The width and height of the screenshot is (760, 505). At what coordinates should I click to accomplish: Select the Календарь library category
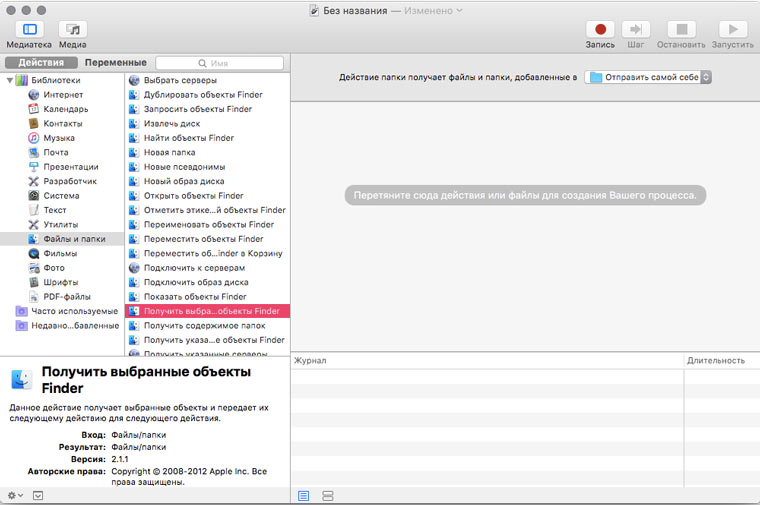[x=65, y=109]
